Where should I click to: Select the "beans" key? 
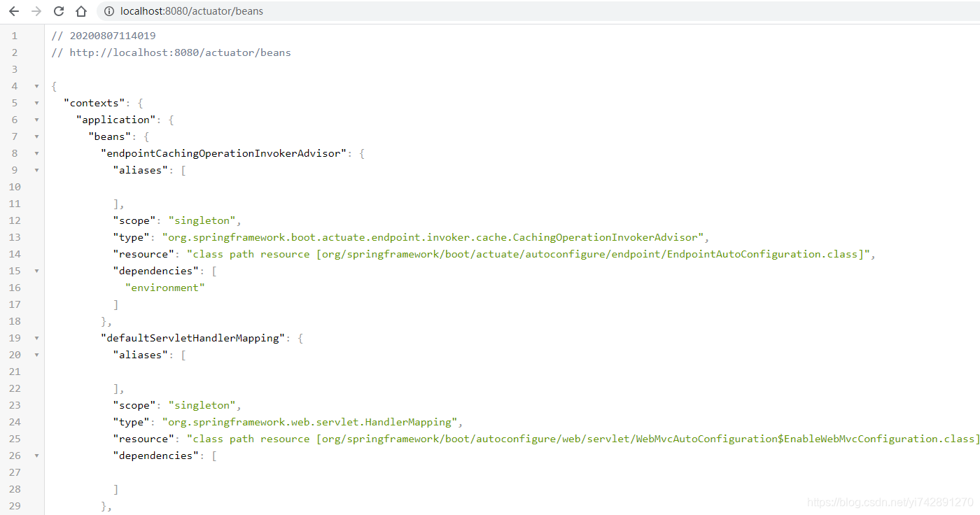[x=110, y=136]
